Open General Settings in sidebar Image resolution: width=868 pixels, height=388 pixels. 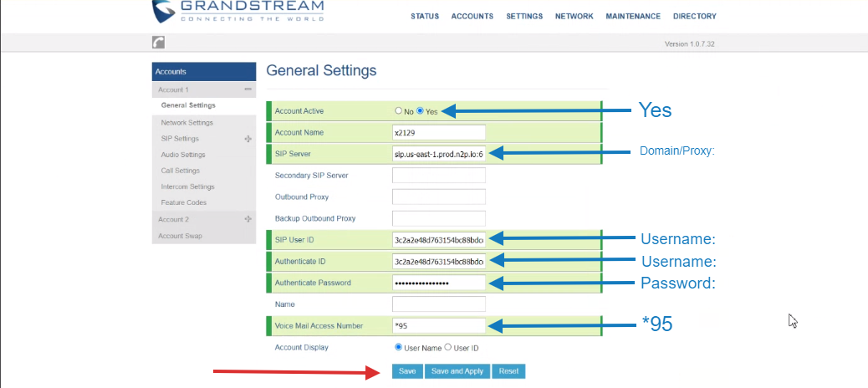coord(188,105)
